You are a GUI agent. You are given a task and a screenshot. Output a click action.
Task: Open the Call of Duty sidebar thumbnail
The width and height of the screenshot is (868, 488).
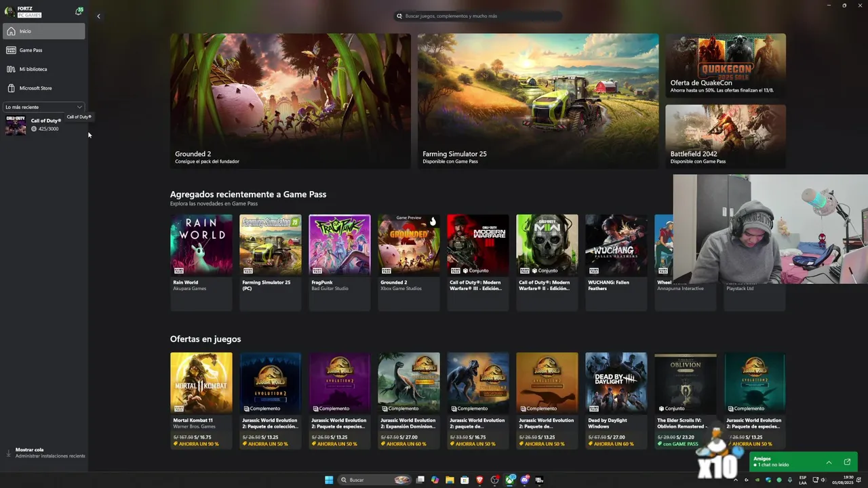tap(16, 125)
